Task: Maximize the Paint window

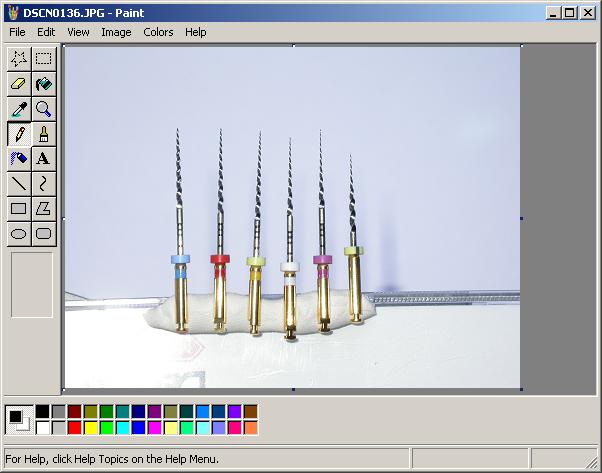Action: point(570,13)
